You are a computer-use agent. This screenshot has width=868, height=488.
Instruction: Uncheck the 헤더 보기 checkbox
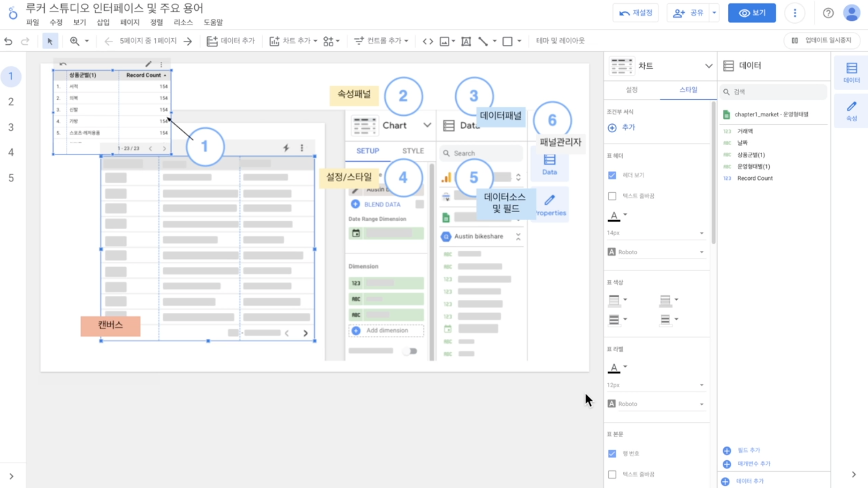pos(612,175)
